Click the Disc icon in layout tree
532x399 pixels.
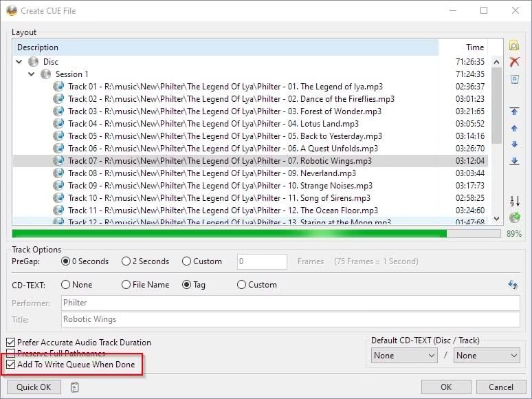[x=33, y=62]
